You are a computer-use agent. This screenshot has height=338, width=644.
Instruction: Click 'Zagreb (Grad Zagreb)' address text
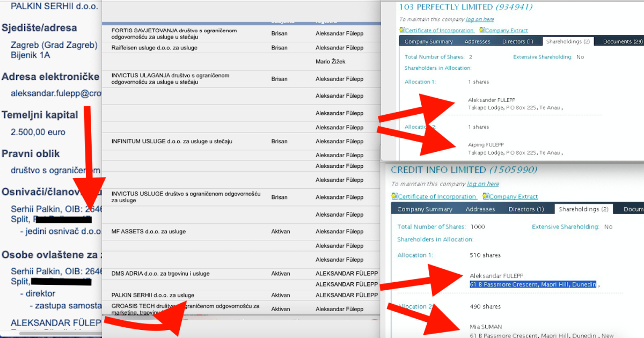(x=54, y=45)
